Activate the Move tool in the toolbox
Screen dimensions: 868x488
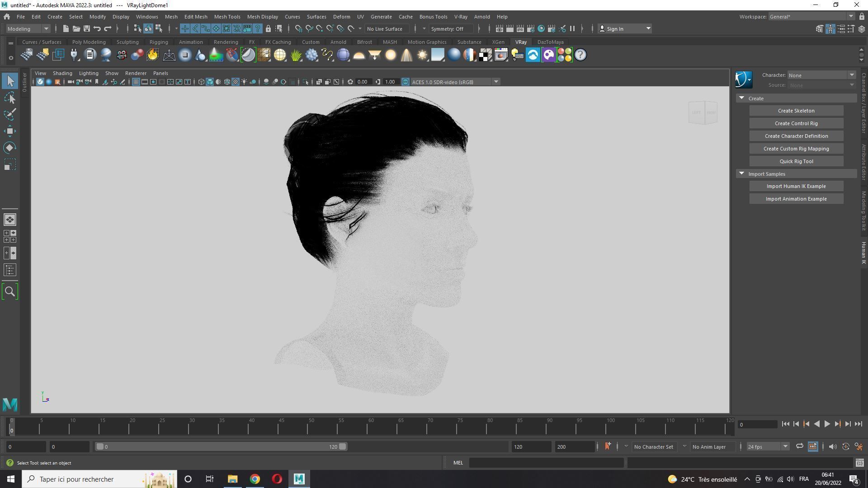10,131
